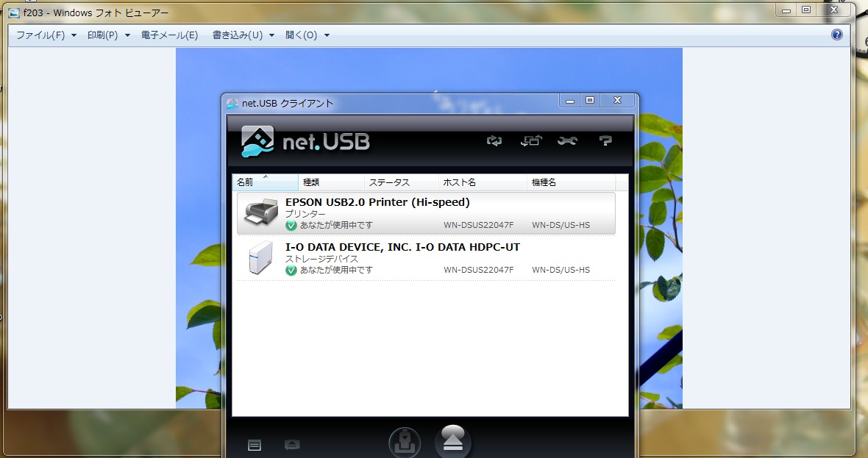Click the refresh icon in net.USB header
Viewport: 868px width, 458px height.
pyautogui.click(x=494, y=141)
